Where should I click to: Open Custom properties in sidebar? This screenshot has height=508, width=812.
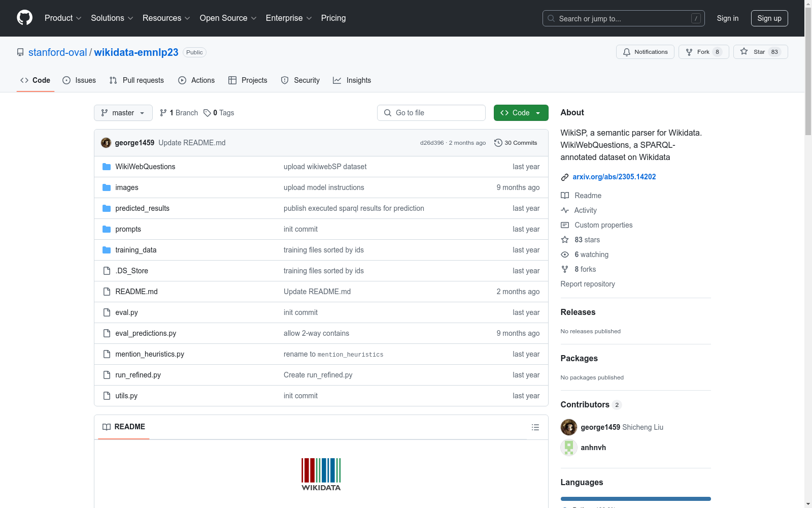[597, 225]
